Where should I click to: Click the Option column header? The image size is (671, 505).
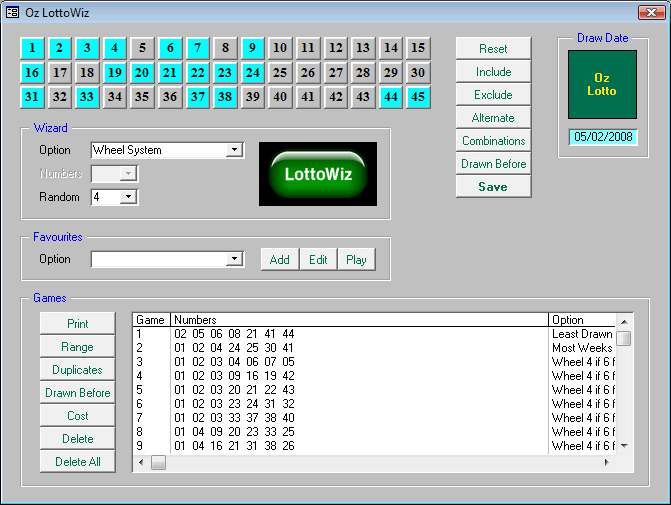click(x=582, y=320)
